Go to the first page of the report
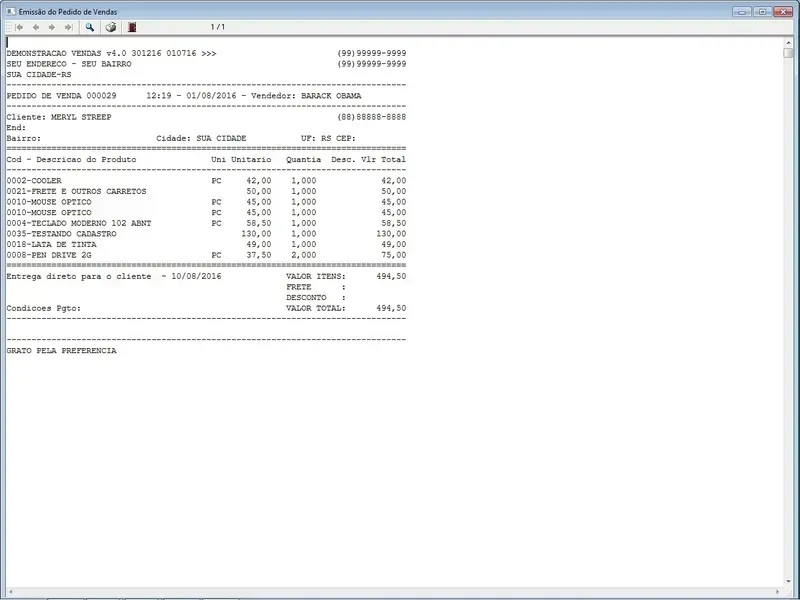The width and height of the screenshot is (800, 600). tap(19, 27)
